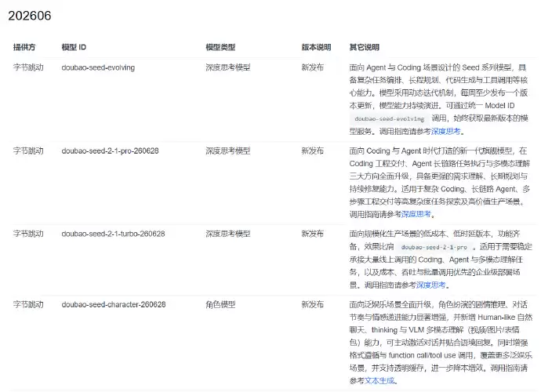Click the 提供方 column header
Image resolution: width=541 pixels, height=392 pixels.
(24, 47)
